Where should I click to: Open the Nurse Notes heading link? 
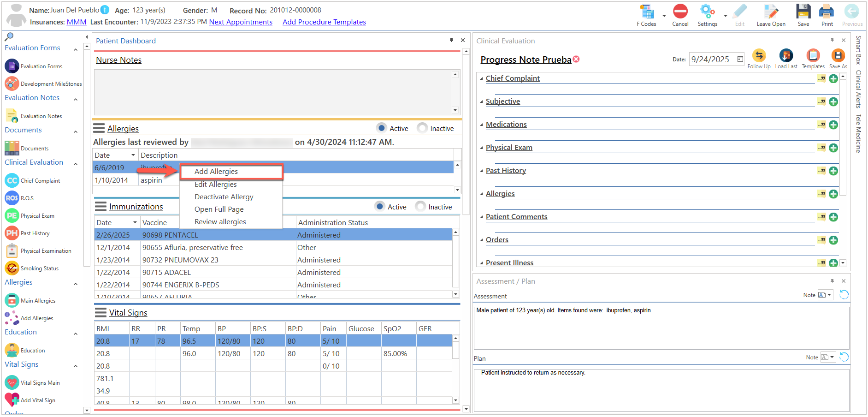pyautogui.click(x=118, y=60)
